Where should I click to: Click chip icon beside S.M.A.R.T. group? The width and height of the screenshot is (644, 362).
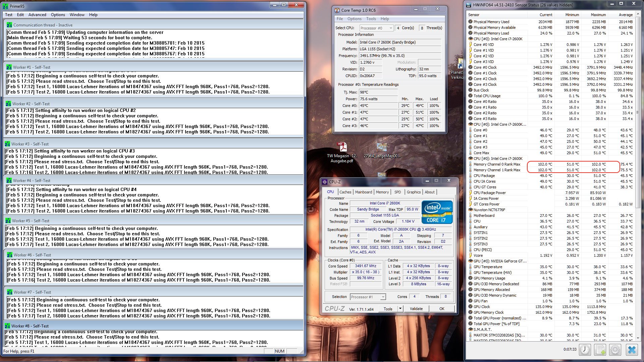pos(470,329)
